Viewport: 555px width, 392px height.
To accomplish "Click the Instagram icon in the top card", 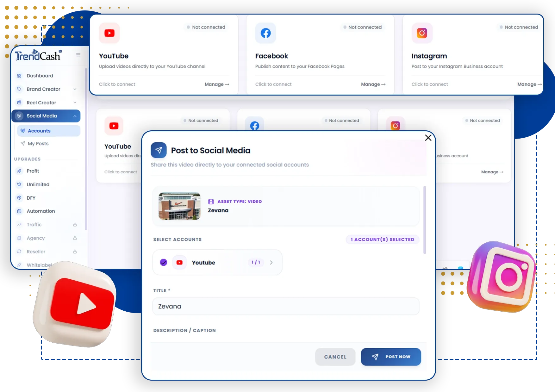I will [422, 33].
